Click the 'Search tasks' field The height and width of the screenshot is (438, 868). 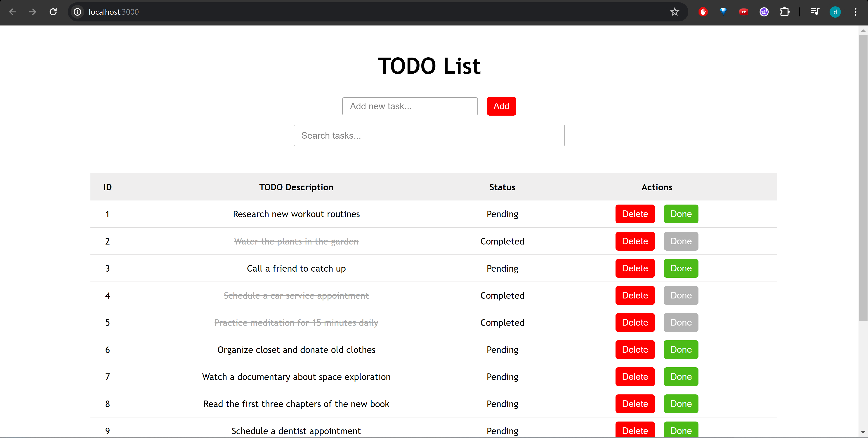click(x=429, y=135)
